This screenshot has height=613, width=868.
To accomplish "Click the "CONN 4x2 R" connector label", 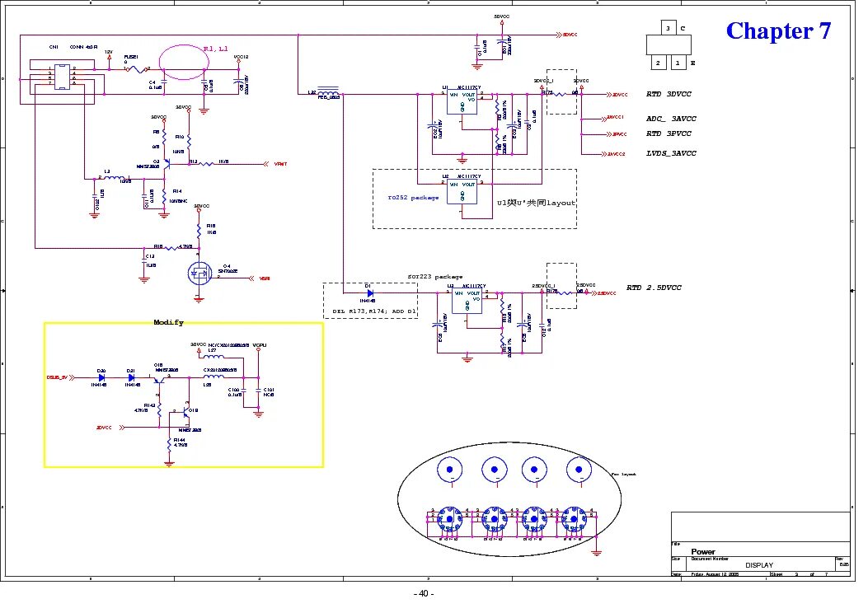I will coord(83,47).
